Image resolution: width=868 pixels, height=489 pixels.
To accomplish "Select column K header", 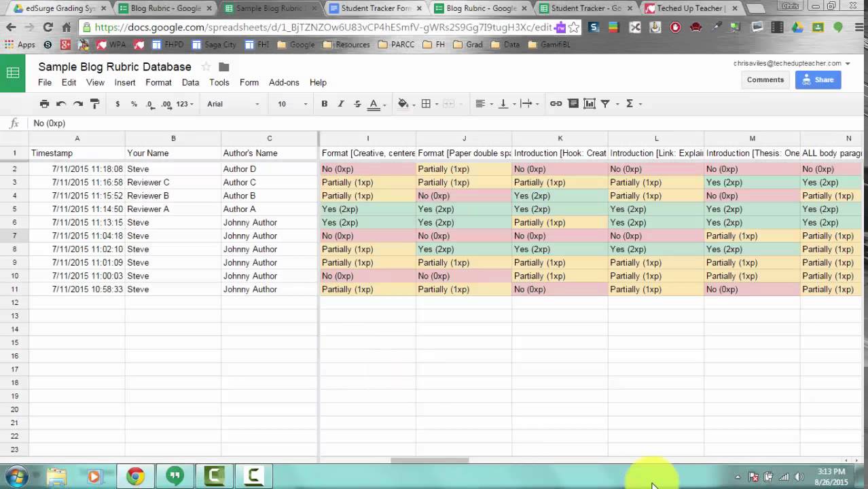I will click(x=560, y=139).
